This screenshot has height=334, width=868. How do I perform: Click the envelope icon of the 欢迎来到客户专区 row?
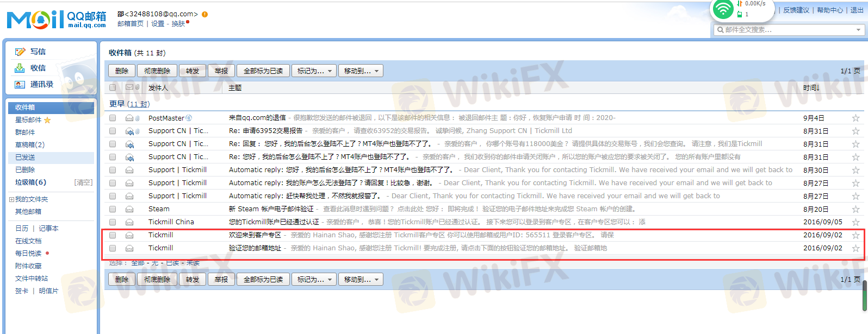click(x=129, y=235)
